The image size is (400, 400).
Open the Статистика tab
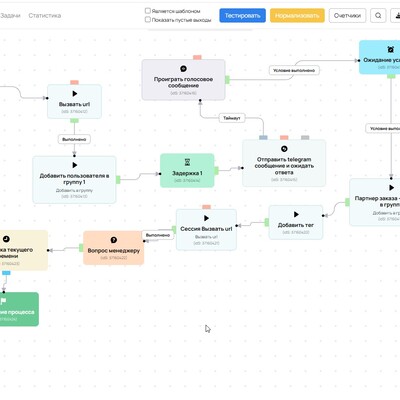(x=45, y=15)
